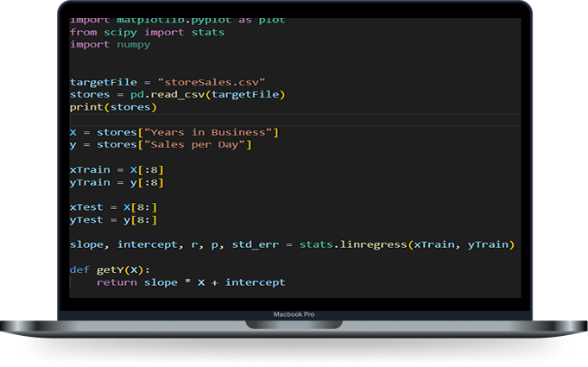Click the "Sales per Day" string

(198, 145)
